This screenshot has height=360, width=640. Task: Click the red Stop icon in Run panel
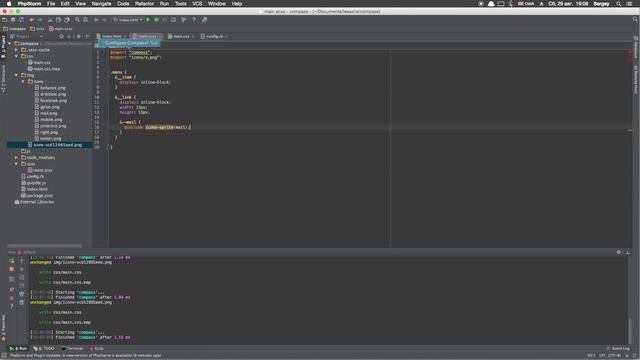tap(11, 269)
